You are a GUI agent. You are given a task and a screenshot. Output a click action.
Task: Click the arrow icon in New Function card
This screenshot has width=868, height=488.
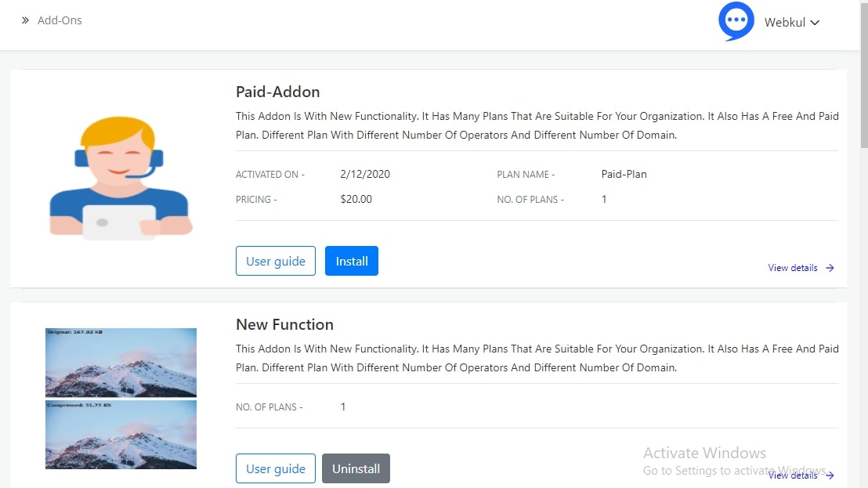(830, 475)
